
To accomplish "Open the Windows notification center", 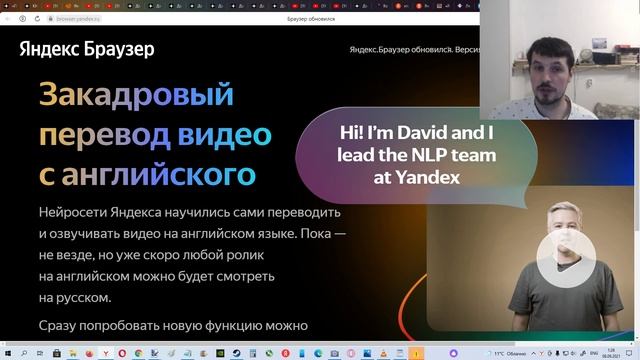I will [629, 353].
